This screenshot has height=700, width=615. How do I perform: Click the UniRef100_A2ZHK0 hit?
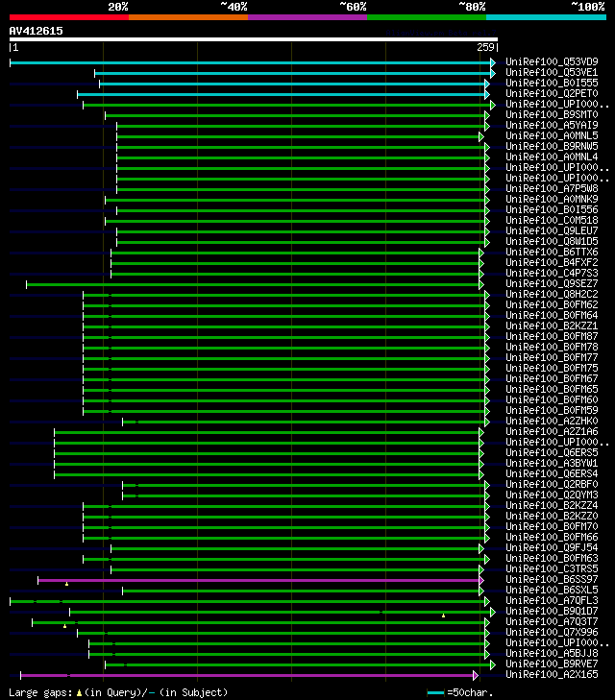tap(552, 421)
